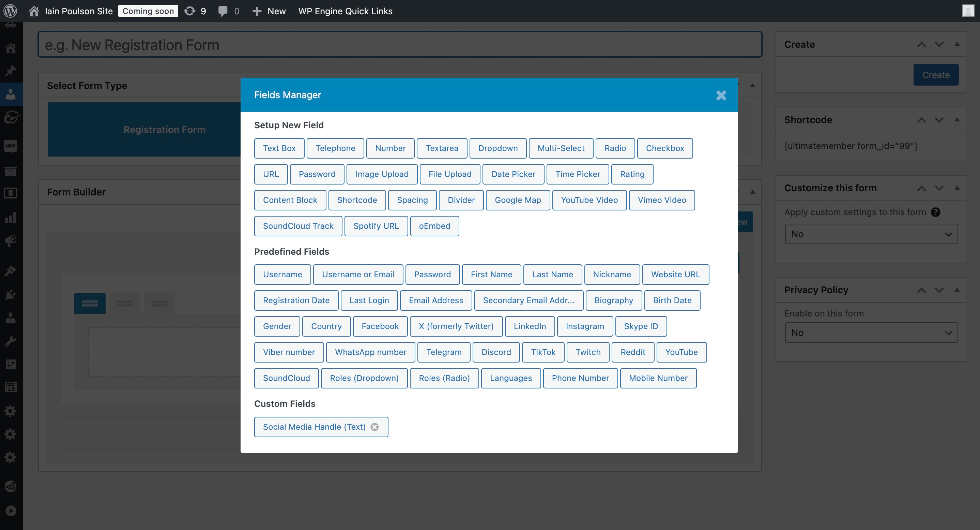This screenshot has height=530, width=980.
Task: Click the collapse menu play icon
Action: (x=11, y=511)
